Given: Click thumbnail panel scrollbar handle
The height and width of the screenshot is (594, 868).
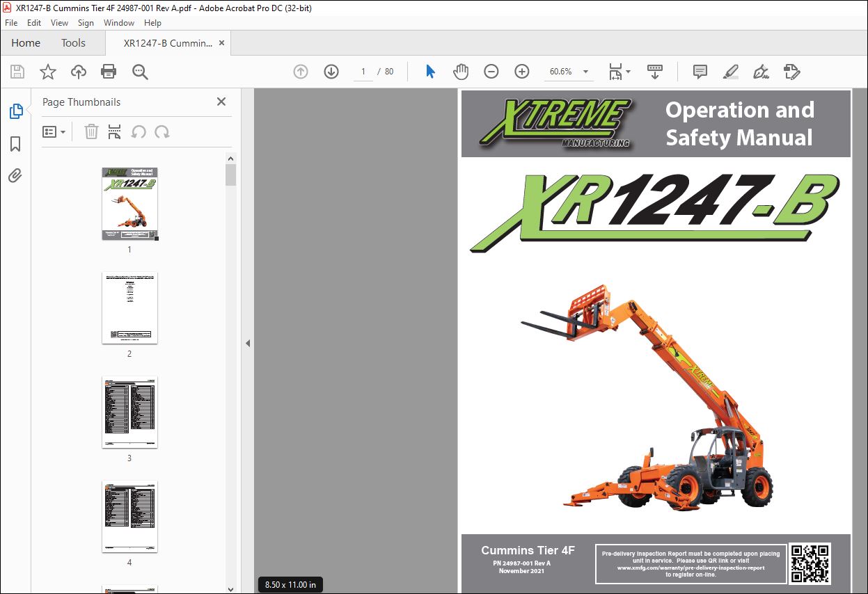Looking at the screenshot, I should pyautogui.click(x=230, y=175).
